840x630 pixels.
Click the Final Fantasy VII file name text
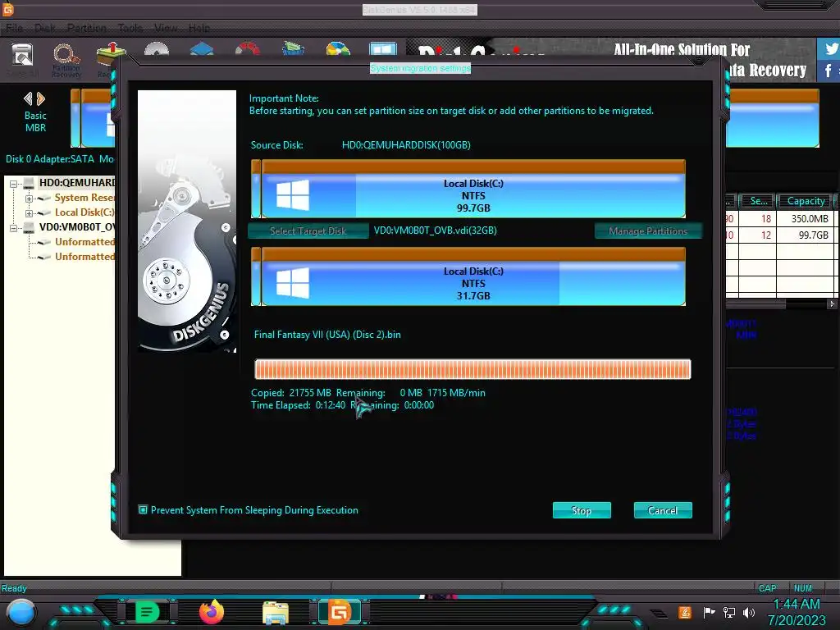327,335
